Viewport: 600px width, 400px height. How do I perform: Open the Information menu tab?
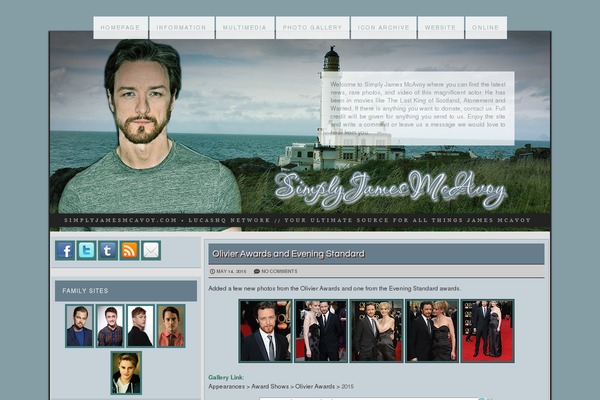[x=182, y=28]
